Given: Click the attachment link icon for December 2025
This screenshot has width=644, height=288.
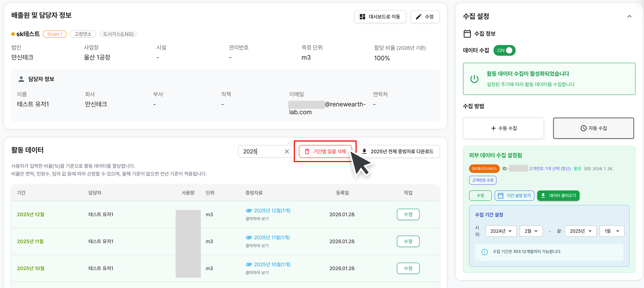Looking at the screenshot, I should click(x=249, y=211).
